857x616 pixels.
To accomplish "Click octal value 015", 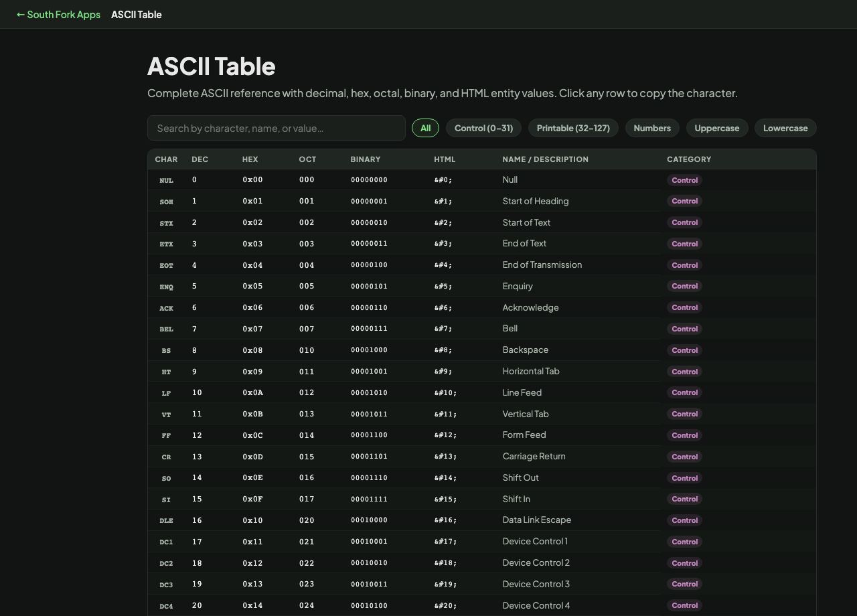I will 307,457.
